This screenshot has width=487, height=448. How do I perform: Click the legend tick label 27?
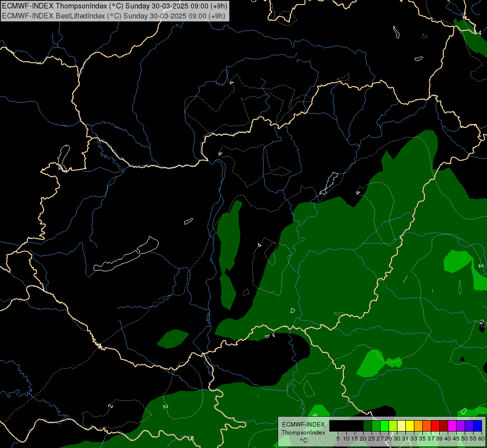pos(380,439)
